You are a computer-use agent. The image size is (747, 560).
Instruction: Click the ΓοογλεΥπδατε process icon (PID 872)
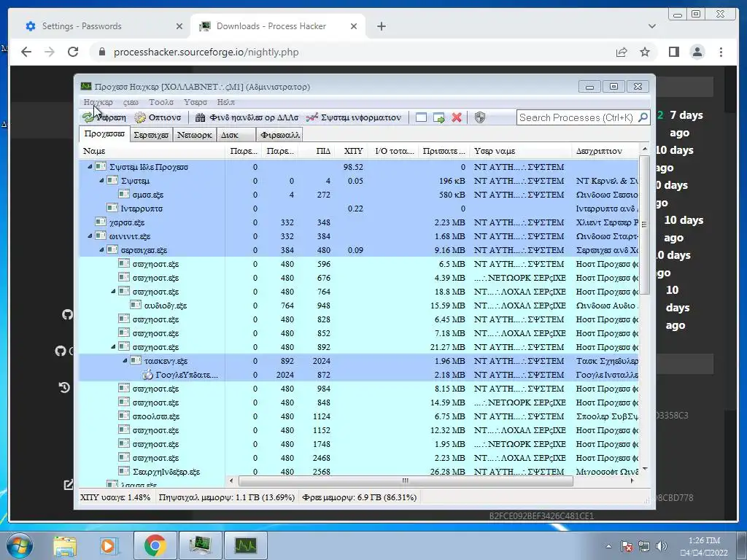tap(147, 375)
